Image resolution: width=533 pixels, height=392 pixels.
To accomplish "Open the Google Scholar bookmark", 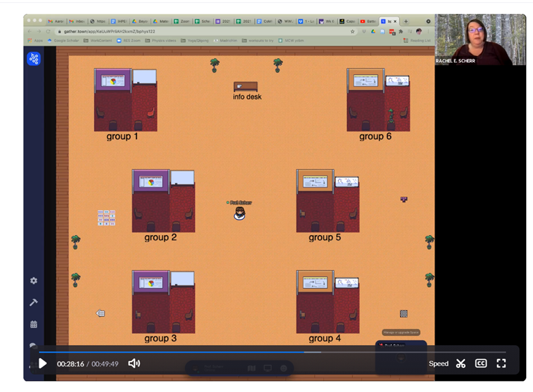I will [x=63, y=40].
